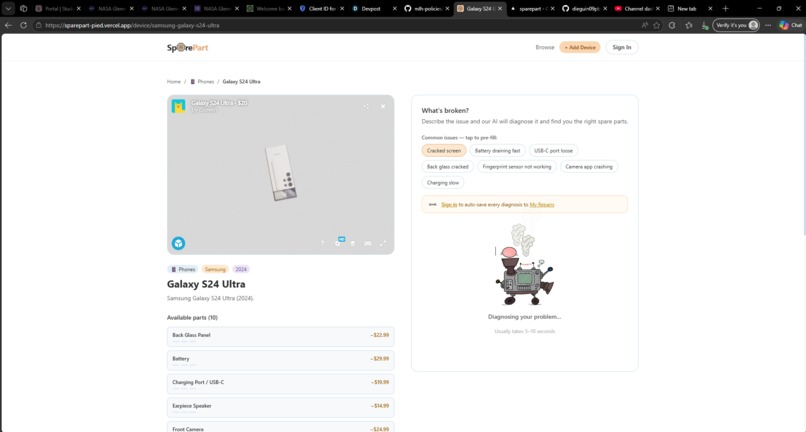Click the SparePart logo in the header
This screenshot has height=432, width=806.
(x=188, y=47)
